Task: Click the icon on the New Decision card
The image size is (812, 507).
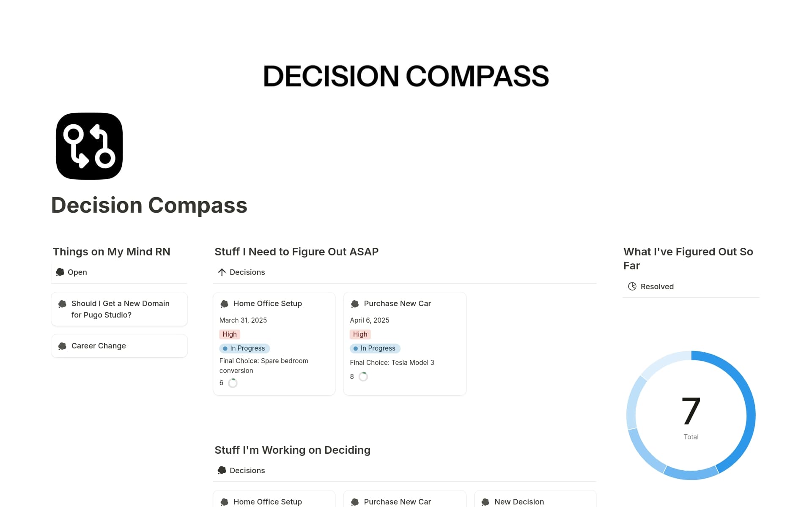Action: coord(485,502)
